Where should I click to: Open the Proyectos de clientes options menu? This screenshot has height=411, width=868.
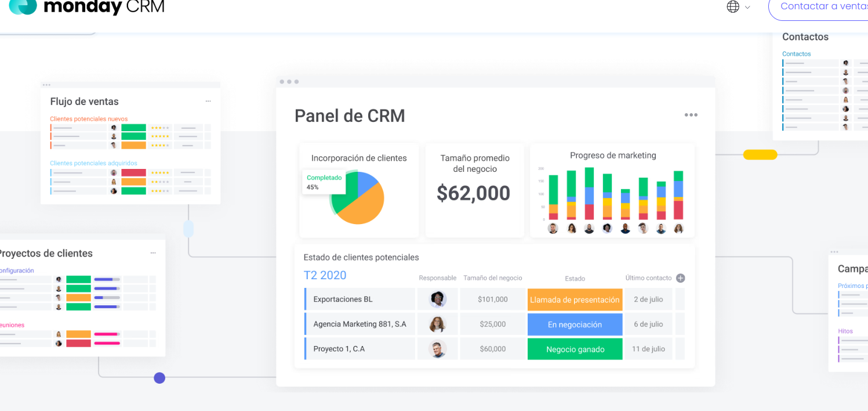coord(153,253)
